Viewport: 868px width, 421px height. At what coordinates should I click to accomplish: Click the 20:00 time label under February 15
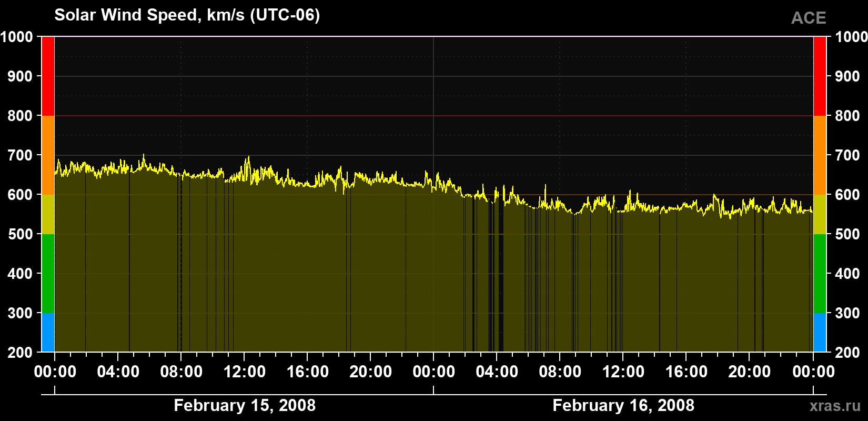pyautogui.click(x=370, y=372)
